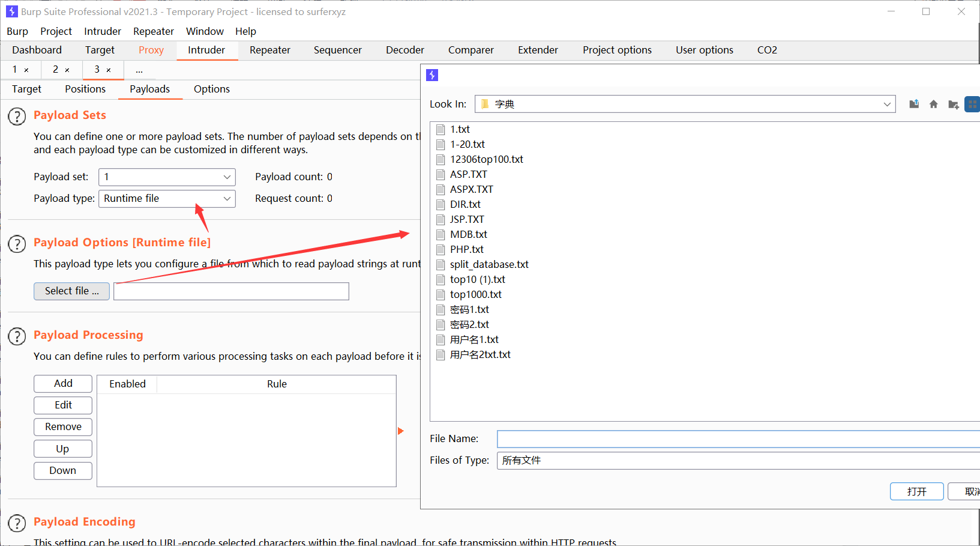980x546 pixels.
Task: Open the Project menu
Action: (56, 31)
